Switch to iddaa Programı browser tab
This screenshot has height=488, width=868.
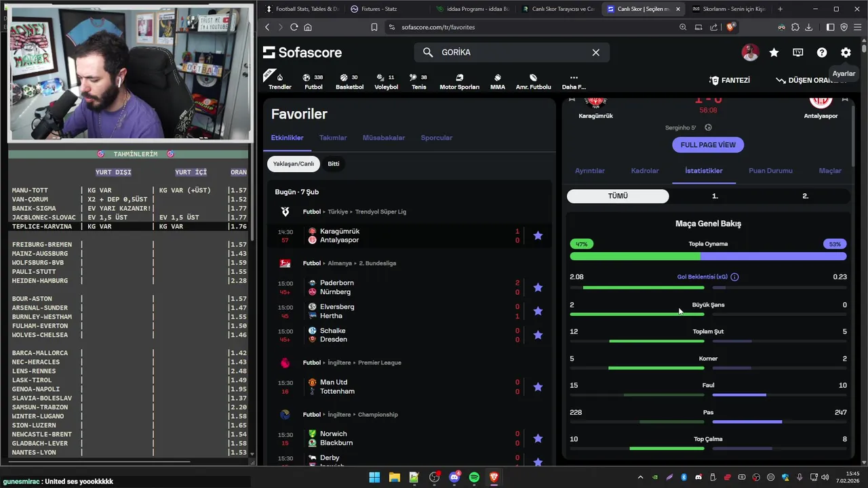pos(472,9)
